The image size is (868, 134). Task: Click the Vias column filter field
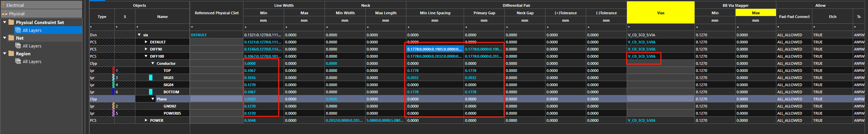660,27
